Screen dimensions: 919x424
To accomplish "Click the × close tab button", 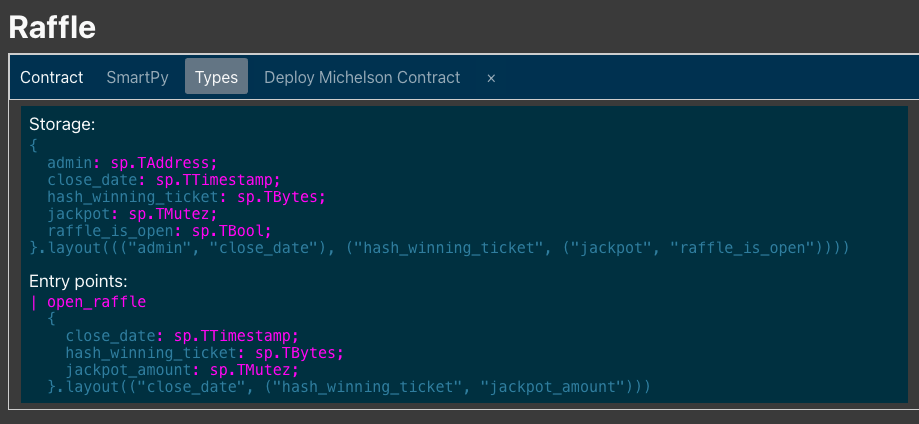I will 490,77.
